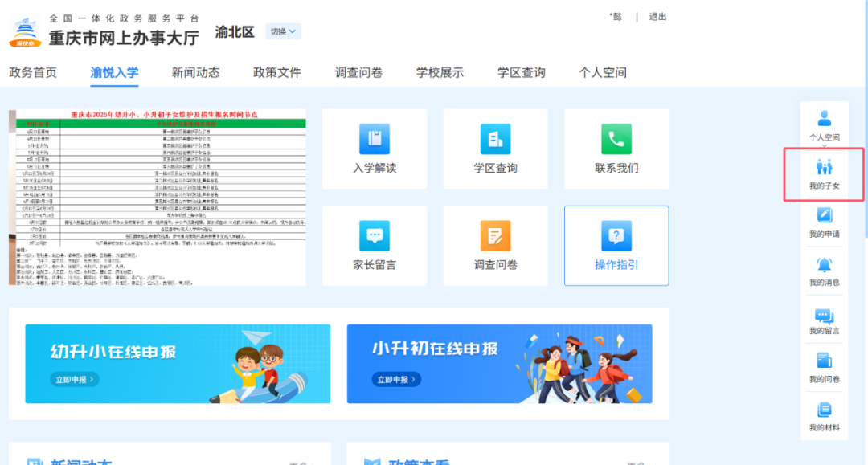
Task: Open 我的材料 sidebar icon
Action: [824, 410]
